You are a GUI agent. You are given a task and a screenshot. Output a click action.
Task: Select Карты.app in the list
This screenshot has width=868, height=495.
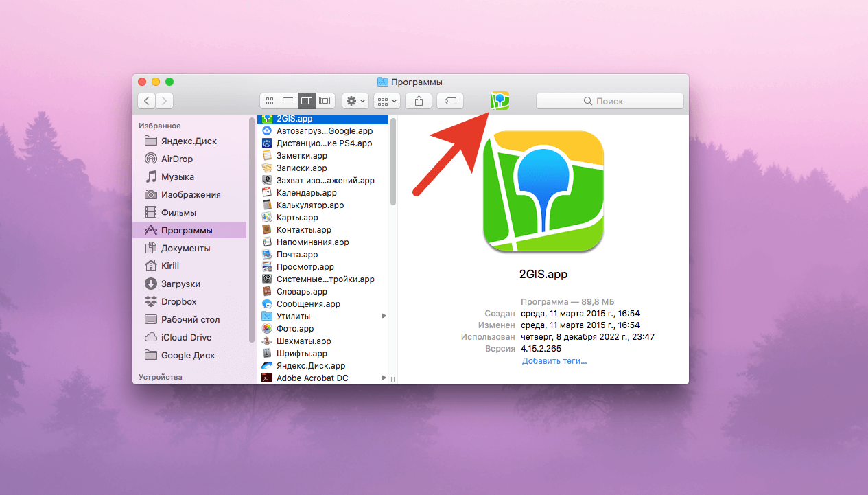pos(322,217)
